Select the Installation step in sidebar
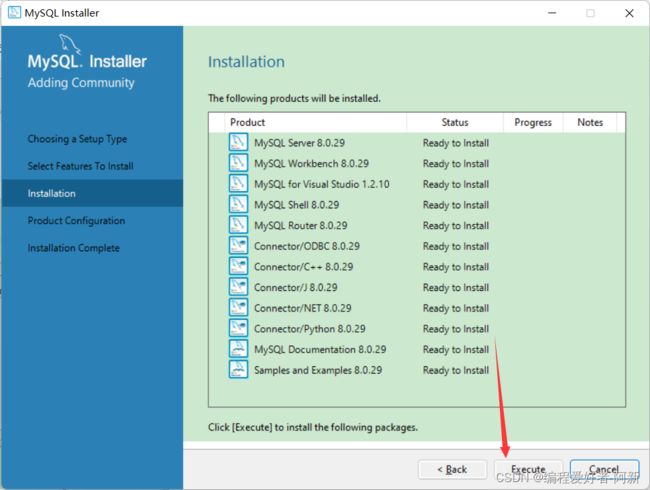Screen dimensions: 650x490 [x=92, y=193]
